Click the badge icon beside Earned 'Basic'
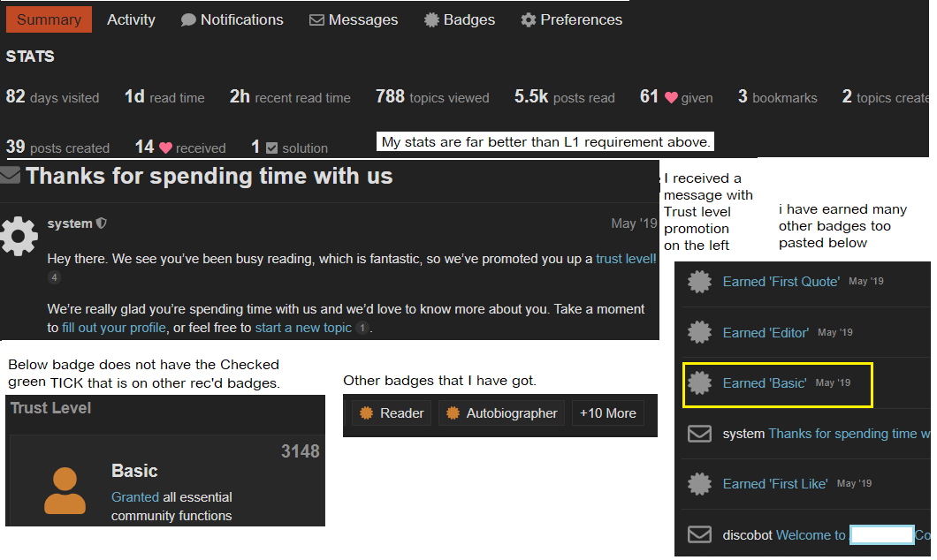The image size is (937, 560). tap(700, 383)
